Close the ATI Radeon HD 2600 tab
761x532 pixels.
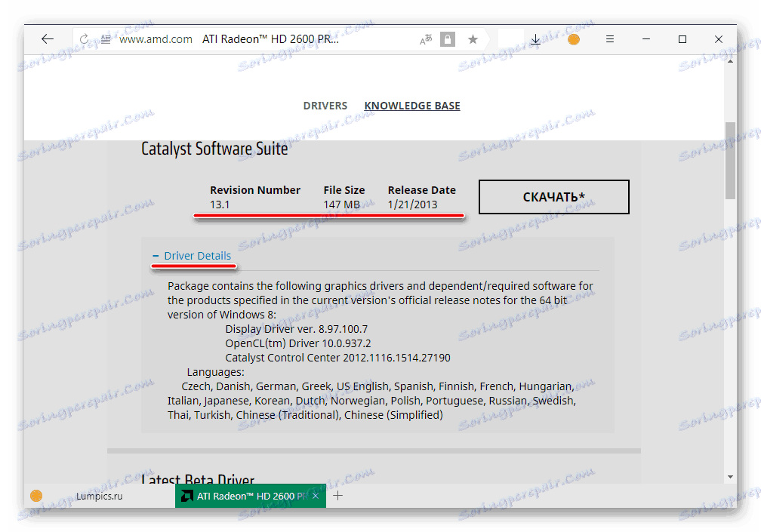click(315, 496)
